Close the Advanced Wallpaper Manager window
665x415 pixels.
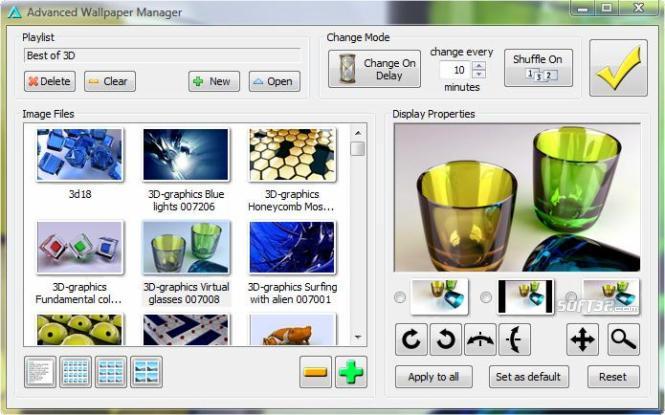click(639, 8)
